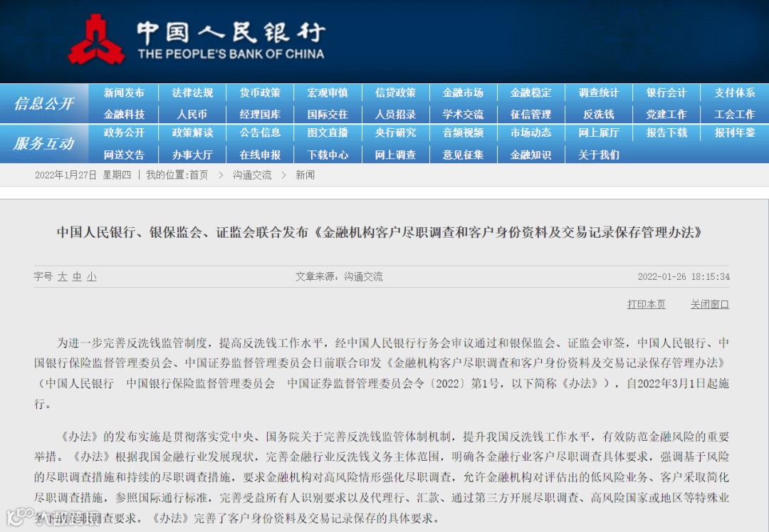Open 经理国库 section

pyautogui.click(x=260, y=114)
